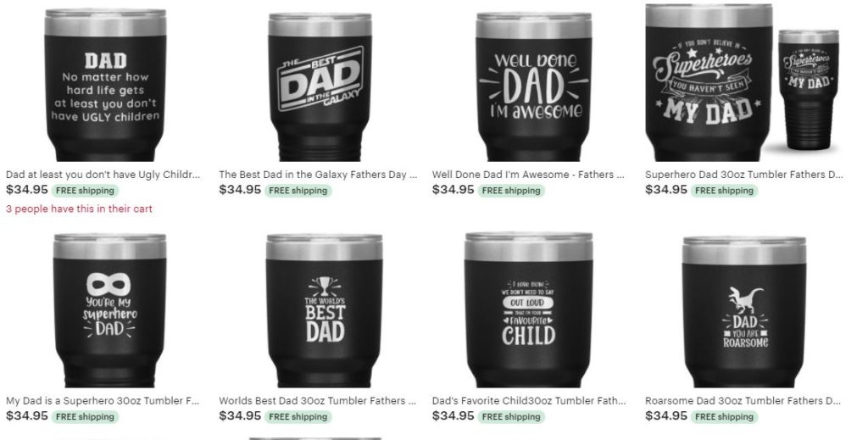This screenshot has height=440, width=868.
Task: Click 'My Dad is a Superhero 30oz Tumbler' title
Action: [103, 401]
